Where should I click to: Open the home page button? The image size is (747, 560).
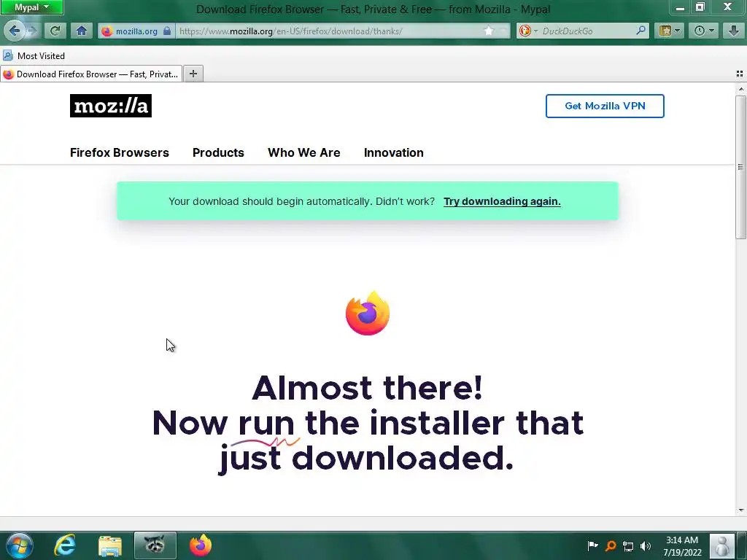[x=82, y=31]
